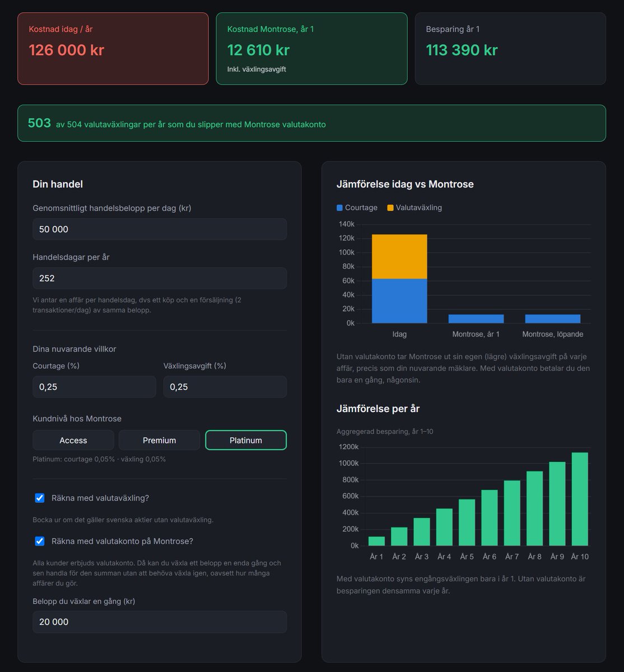Viewport: 624px width, 672px height.
Task: Click the År 7 savings bar
Action: click(512, 513)
